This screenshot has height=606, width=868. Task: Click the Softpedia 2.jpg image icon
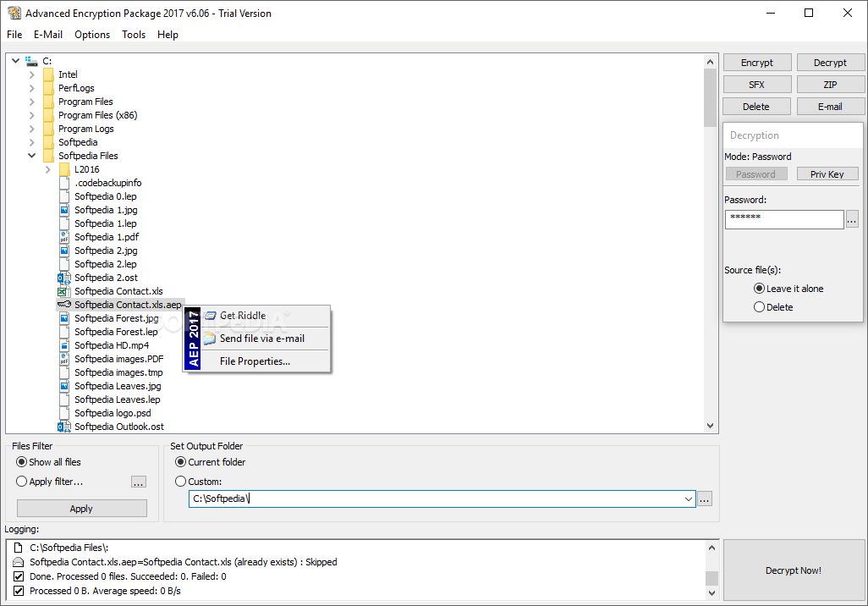click(x=64, y=251)
